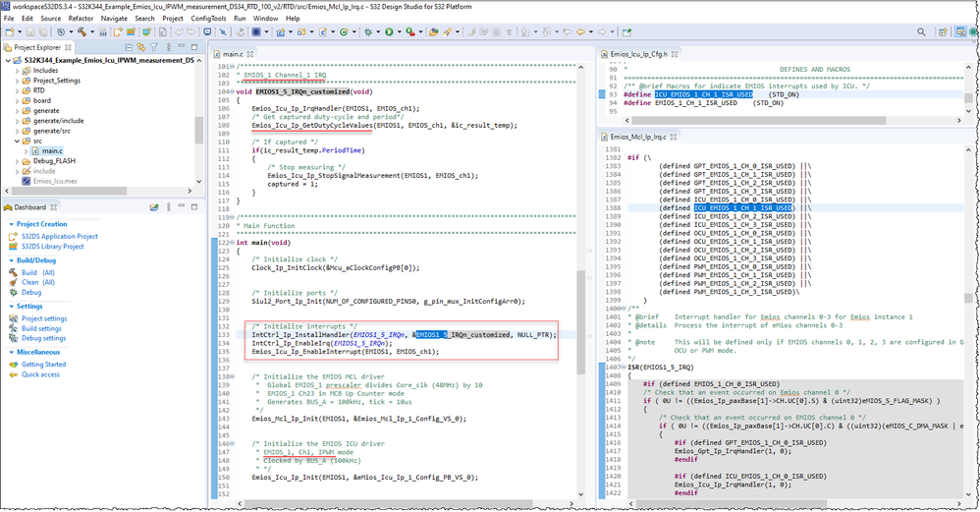980x512 pixels.
Task: Open the ConfigTools menu
Action: (207, 19)
